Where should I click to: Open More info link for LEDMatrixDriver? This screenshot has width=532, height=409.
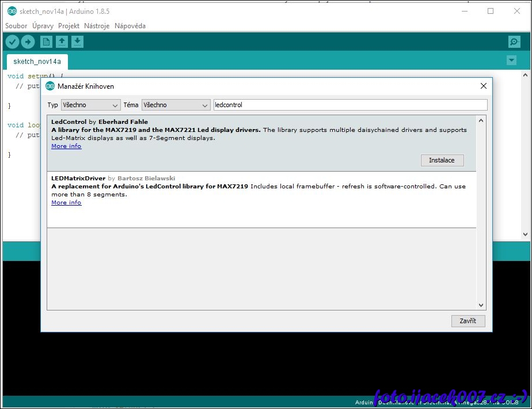[x=66, y=203]
